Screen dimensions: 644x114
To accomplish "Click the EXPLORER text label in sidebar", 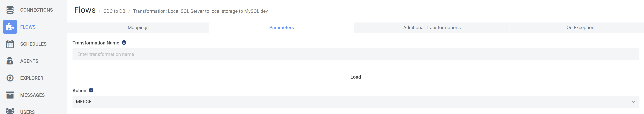I will pyautogui.click(x=32, y=78).
